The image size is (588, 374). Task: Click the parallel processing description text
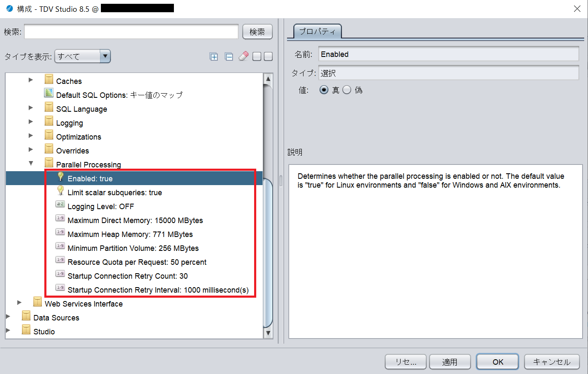tap(431, 180)
